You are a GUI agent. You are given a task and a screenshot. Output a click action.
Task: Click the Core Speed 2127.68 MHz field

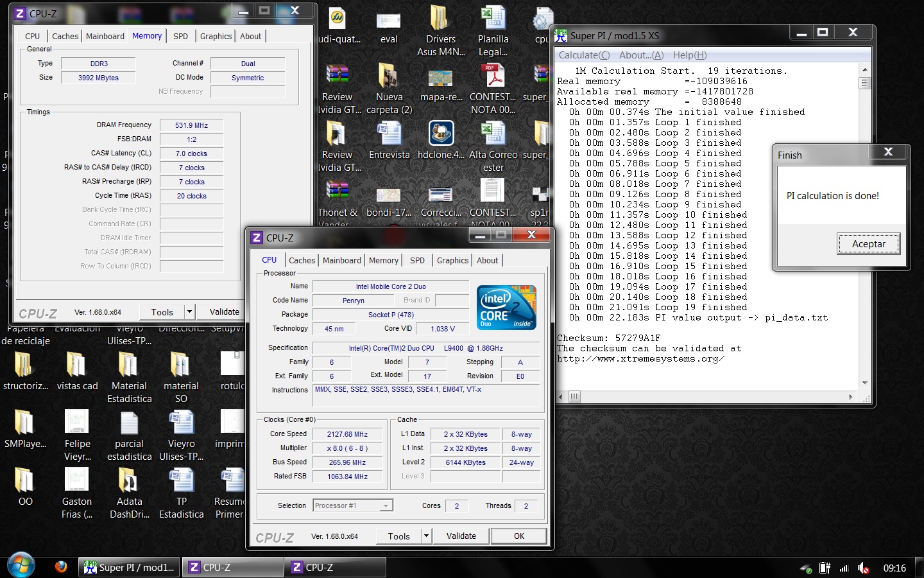coord(347,434)
